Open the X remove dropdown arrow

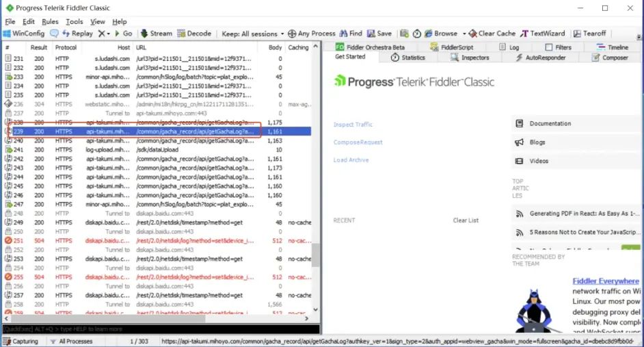click(109, 34)
